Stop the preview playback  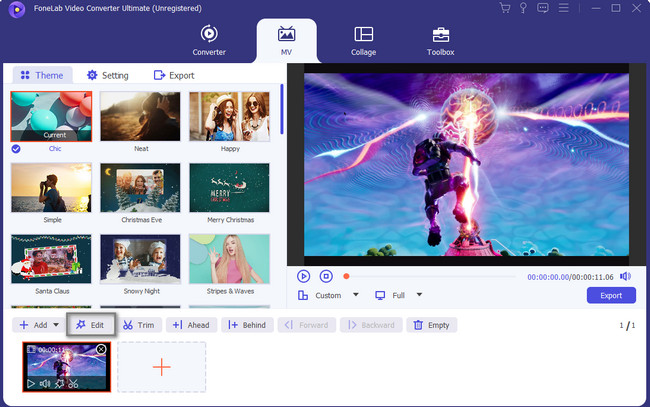(x=326, y=276)
